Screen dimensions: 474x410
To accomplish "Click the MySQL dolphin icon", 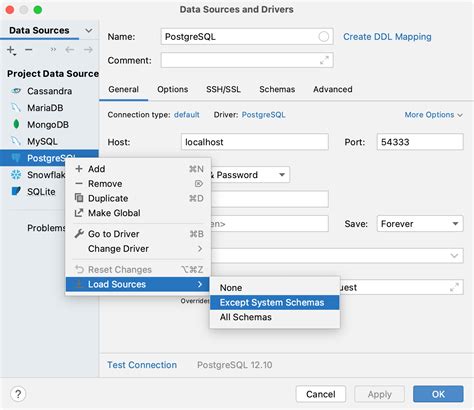I will (x=16, y=141).
